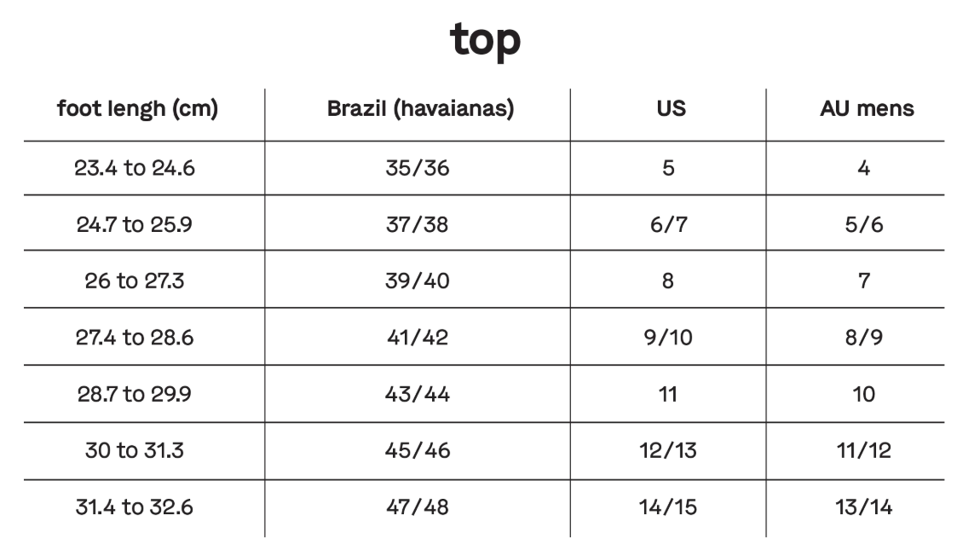Viewport: 980px width, 550px height.
Task: Click the Brazil size '39/40' cell
Action: pyautogui.click(x=417, y=281)
